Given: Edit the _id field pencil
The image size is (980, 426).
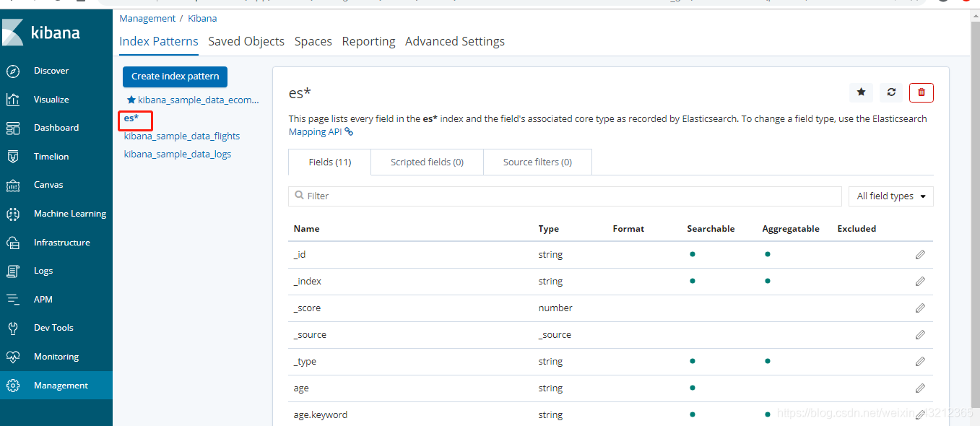Looking at the screenshot, I should (920, 255).
